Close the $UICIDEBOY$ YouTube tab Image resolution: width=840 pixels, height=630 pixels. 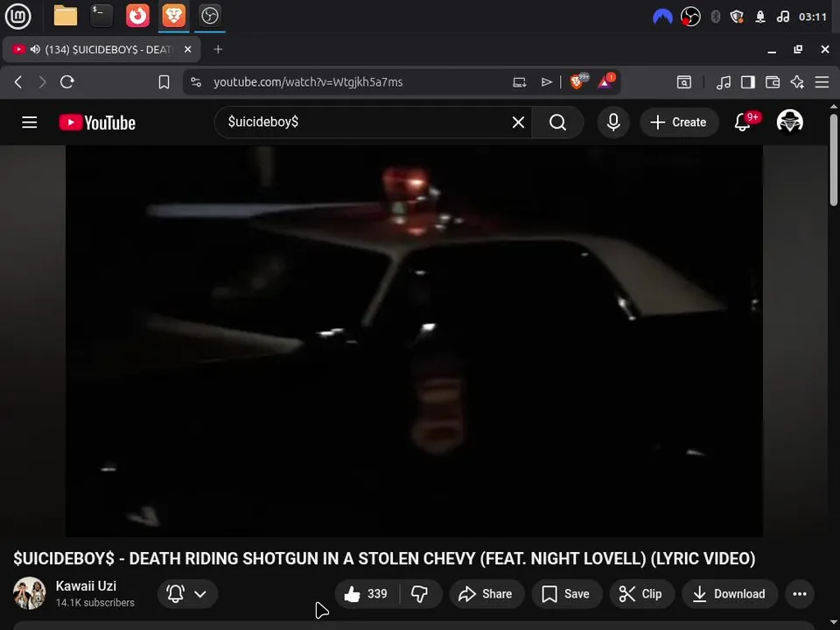[187, 49]
